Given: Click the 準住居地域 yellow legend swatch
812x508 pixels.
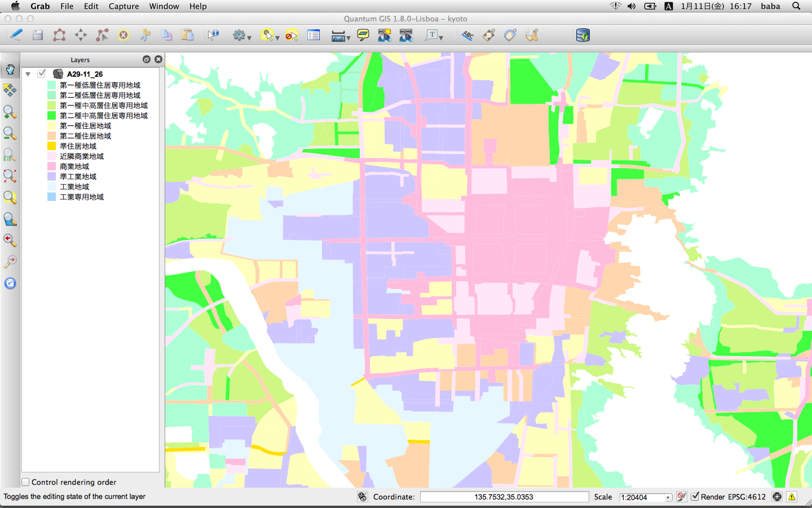Looking at the screenshot, I should point(51,146).
